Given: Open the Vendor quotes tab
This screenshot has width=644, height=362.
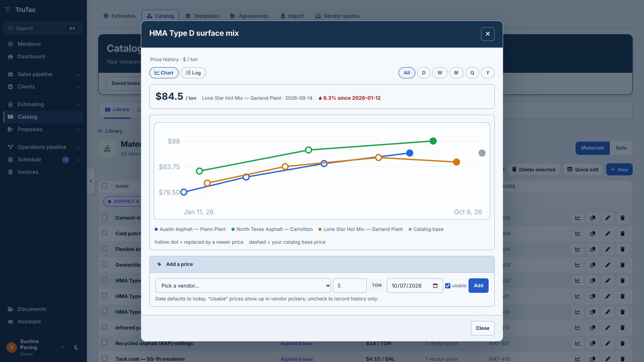Looking at the screenshot, I should tap(337, 16).
